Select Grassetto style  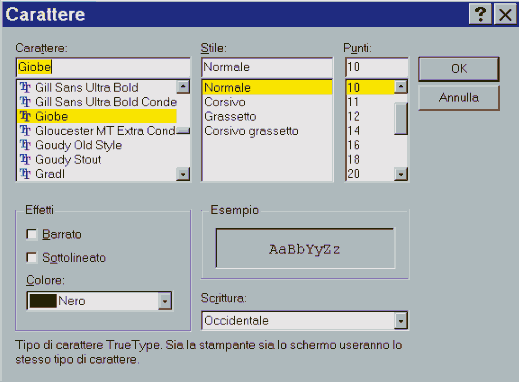pyautogui.click(x=267, y=116)
